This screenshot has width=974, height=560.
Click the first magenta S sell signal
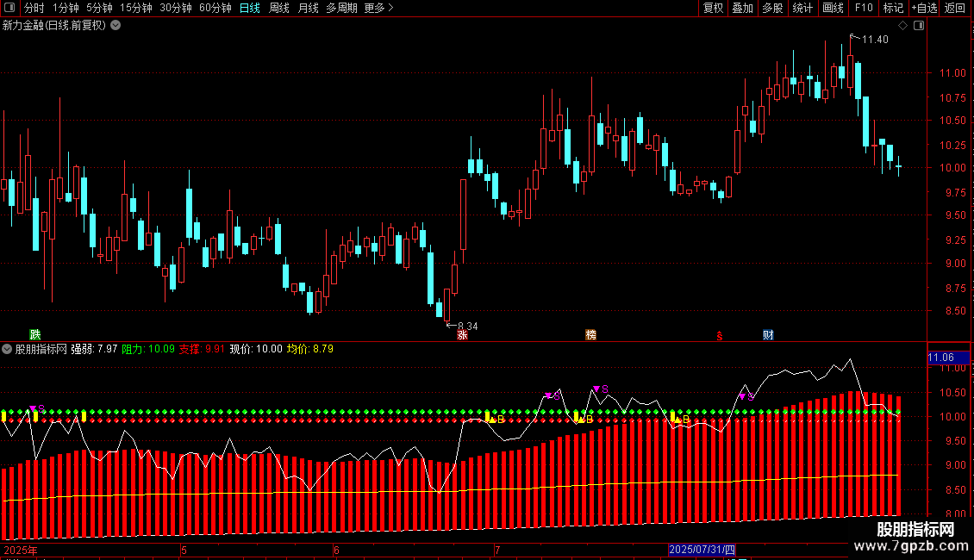(x=37, y=408)
